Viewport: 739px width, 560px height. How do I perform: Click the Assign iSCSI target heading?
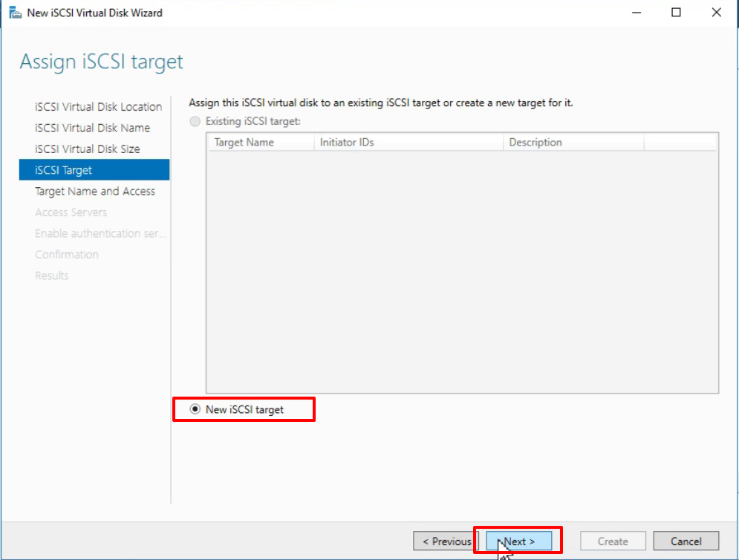(x=101, y=62)
